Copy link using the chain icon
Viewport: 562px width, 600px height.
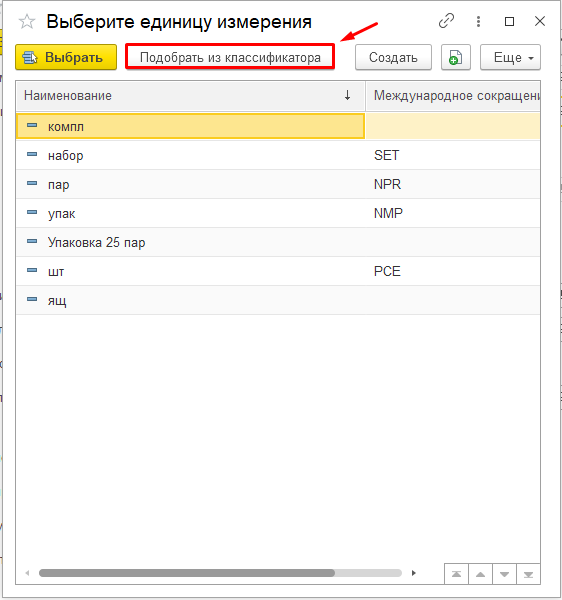pyautogui.click(x=446, y=21)
